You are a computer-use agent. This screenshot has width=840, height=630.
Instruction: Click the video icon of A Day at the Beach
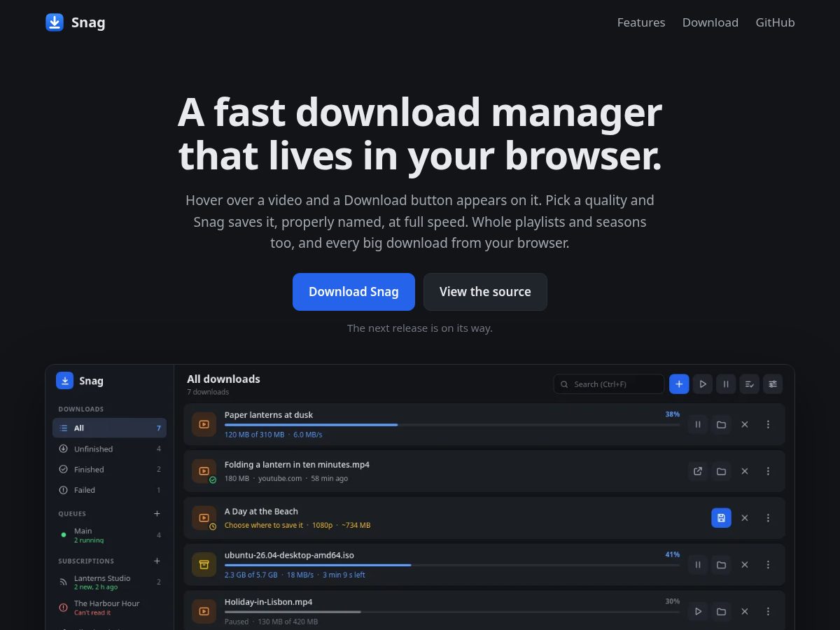(x=204, y=518)
